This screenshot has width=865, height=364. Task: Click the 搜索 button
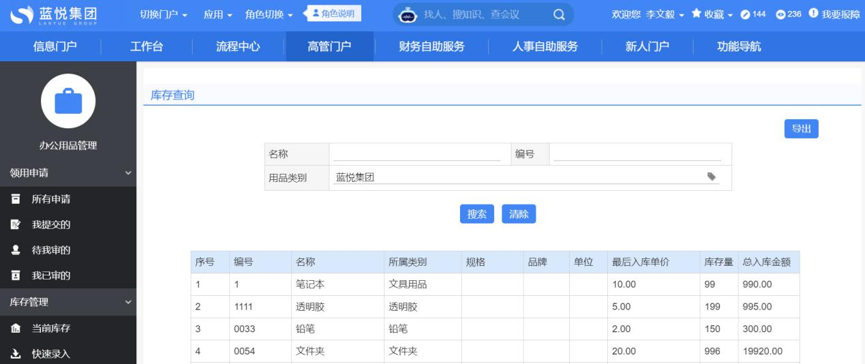click(x=477, y=214)
